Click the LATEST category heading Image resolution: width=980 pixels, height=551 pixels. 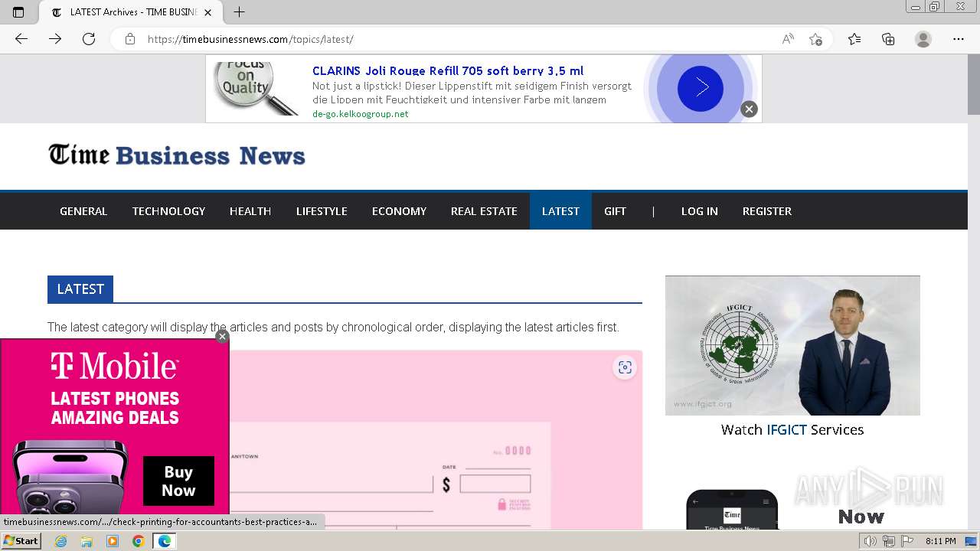pyautogui.click(x=80, y=289)
